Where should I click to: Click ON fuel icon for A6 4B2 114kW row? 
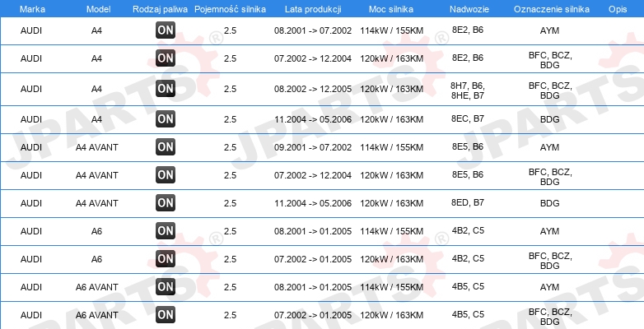(166, 230)
